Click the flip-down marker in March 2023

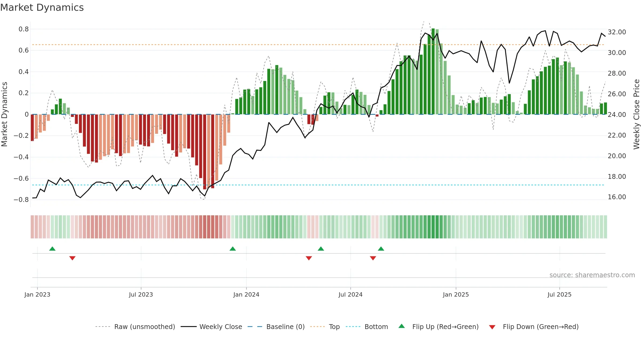pyautogui.click(x=72, y=258)
